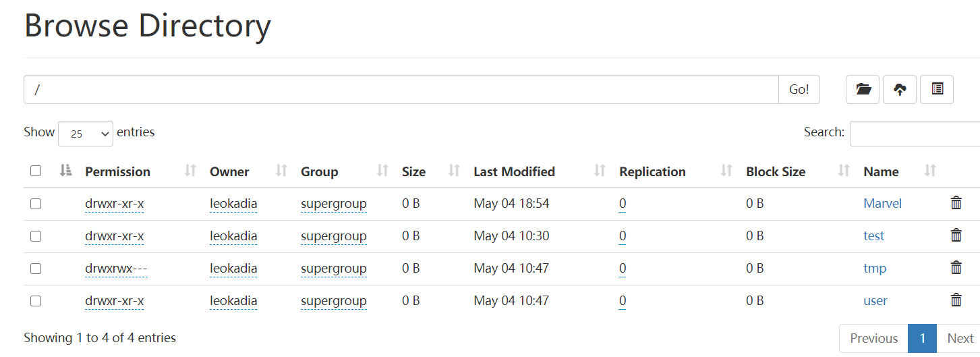
Task: Click the drwxrwx--- permission of tmp
Action: 116,268
